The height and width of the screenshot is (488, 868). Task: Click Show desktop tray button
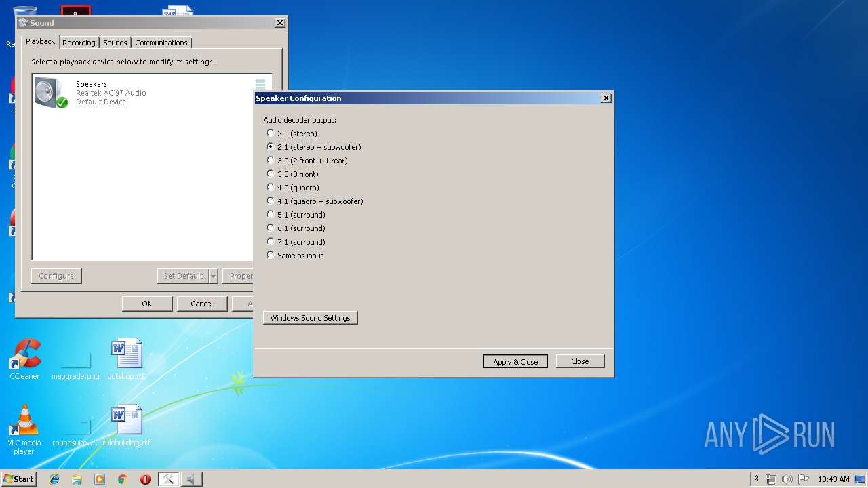tap(861, 479)
